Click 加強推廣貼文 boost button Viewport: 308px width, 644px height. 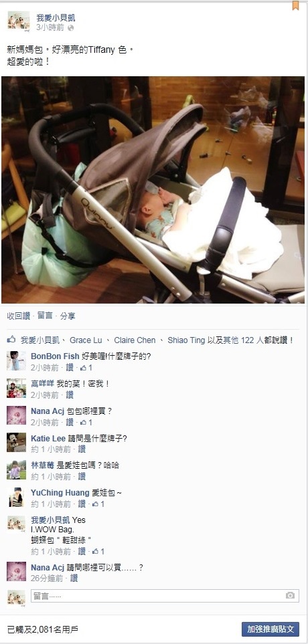[270, 629]
